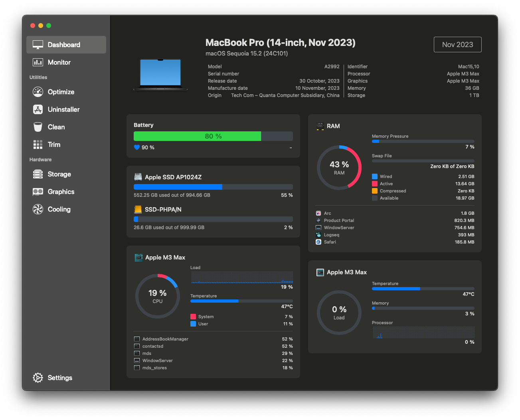Image resolution: width=520 pixels, height=420 pixels.
Task: Click the orange Compressed memory swatch
Action: click(x=375, y=191)
